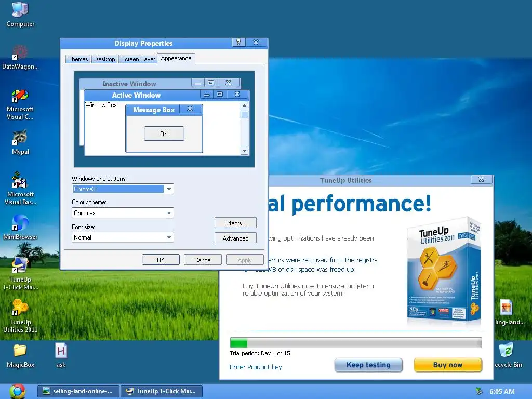This screenshot has width=532, height=399.
Task: Confirm Display Properties with OK
Action: point(161,260)
